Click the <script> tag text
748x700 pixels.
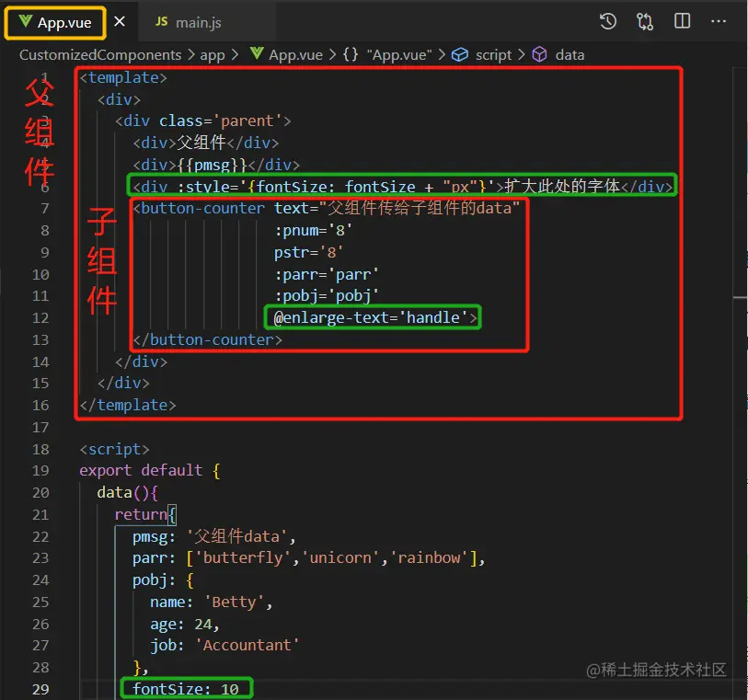pyautogui.click(x=114, y=449)
